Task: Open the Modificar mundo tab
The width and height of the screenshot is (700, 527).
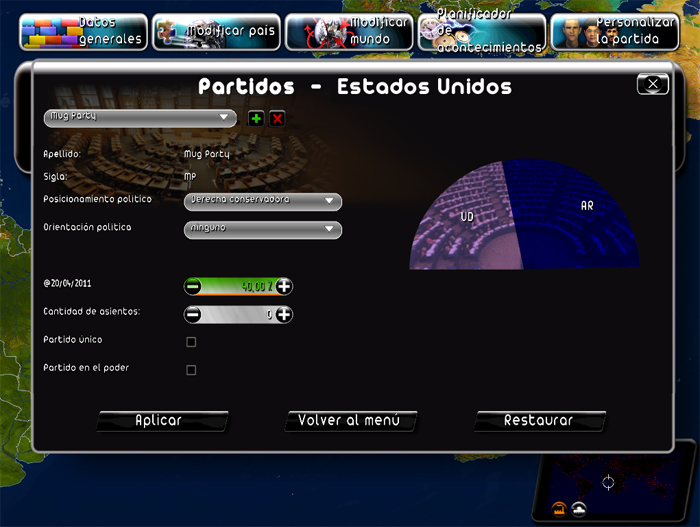Action: pyautogui.click(x=349, y=32)
